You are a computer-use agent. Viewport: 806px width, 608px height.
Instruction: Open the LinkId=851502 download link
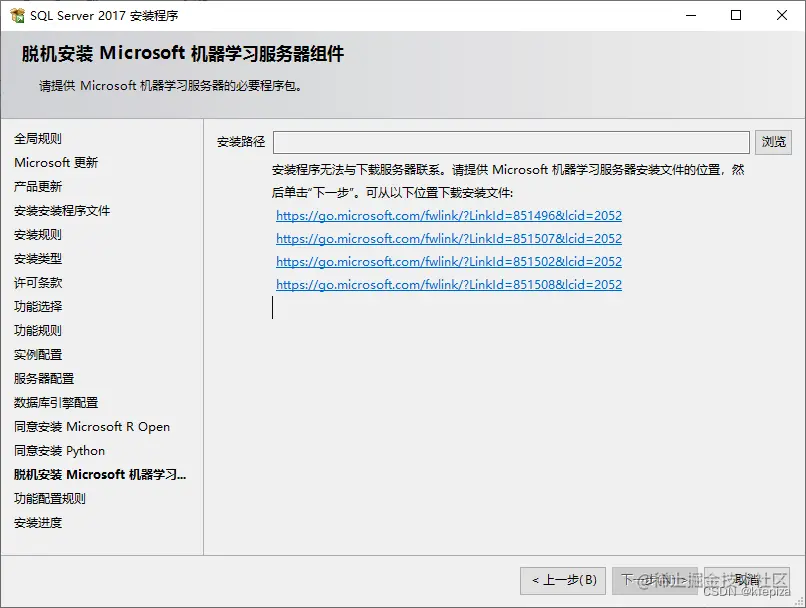click(x=449, y=262)
